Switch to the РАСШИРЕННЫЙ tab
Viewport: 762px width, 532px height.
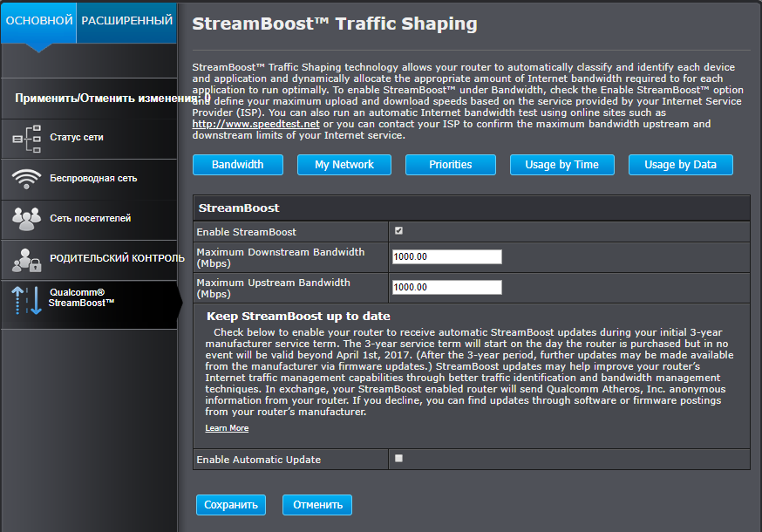pyautogui.click(x=126, y=21)
